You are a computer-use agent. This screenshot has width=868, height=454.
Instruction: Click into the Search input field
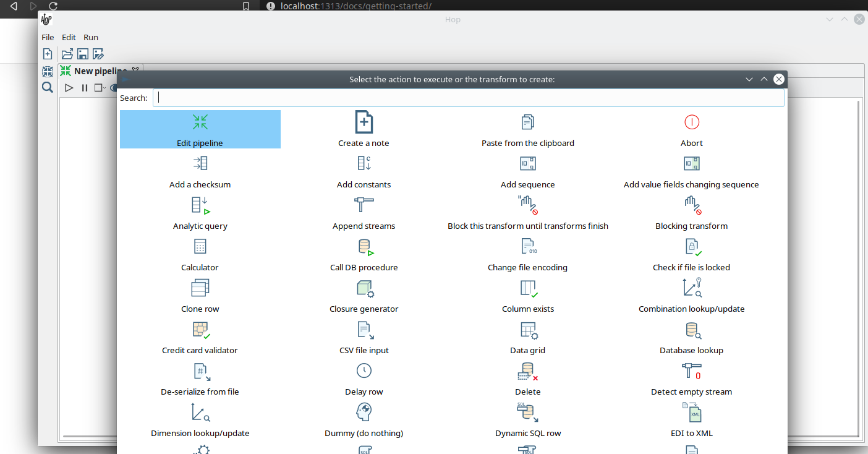pyautogui.click(x=469, y=98)
